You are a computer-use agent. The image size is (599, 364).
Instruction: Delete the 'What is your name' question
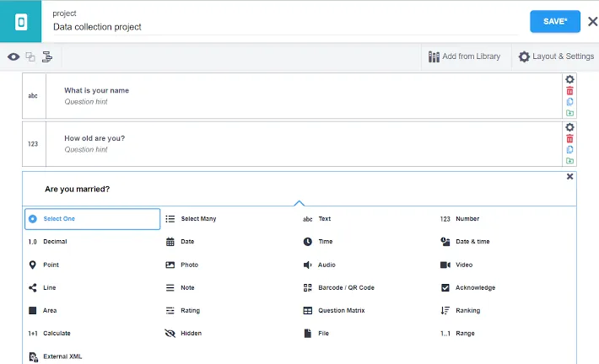(569, 91)
